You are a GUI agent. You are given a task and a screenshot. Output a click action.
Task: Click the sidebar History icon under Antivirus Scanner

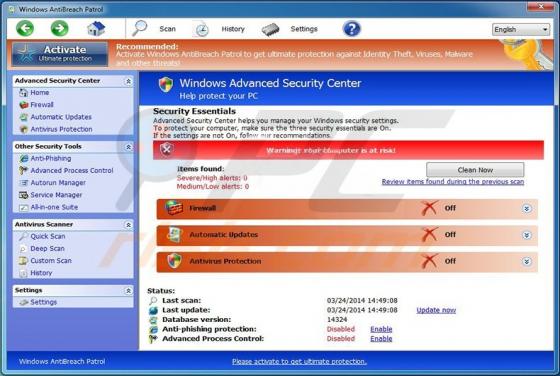[x=24, y=273]
